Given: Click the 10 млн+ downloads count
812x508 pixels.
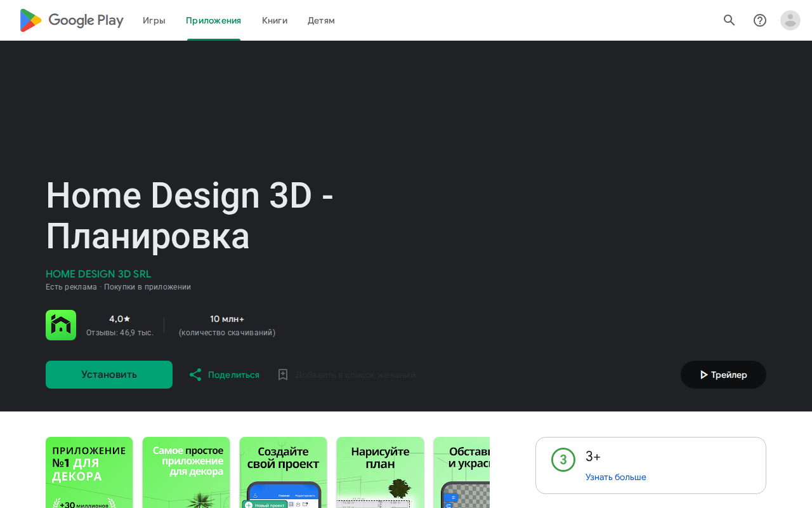Looking at the screenshot, I should [227, 319].
